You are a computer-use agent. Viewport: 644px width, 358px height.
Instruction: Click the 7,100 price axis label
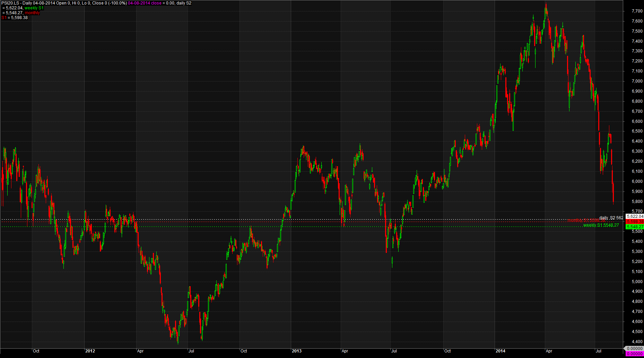point(637,71)
